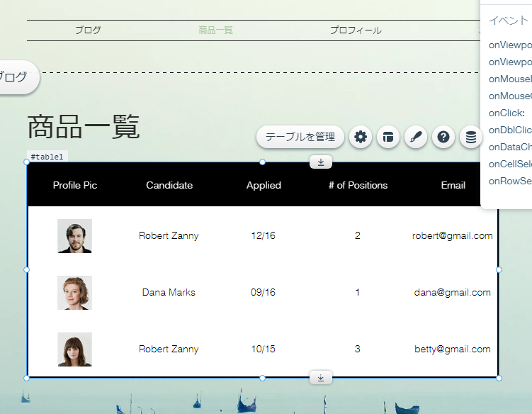
Task: Click the Applied column header
Action: 264,185
